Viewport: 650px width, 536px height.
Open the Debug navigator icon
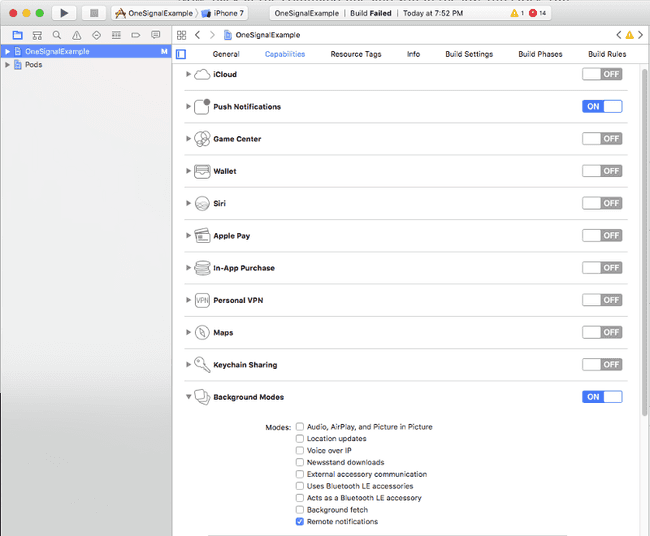(x=116, y=35)
